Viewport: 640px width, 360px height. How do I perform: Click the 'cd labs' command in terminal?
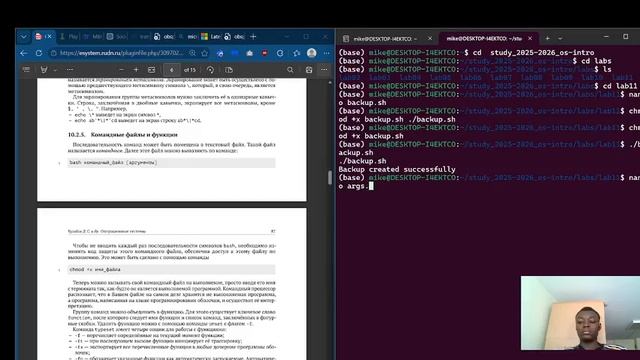click(596, 61)
